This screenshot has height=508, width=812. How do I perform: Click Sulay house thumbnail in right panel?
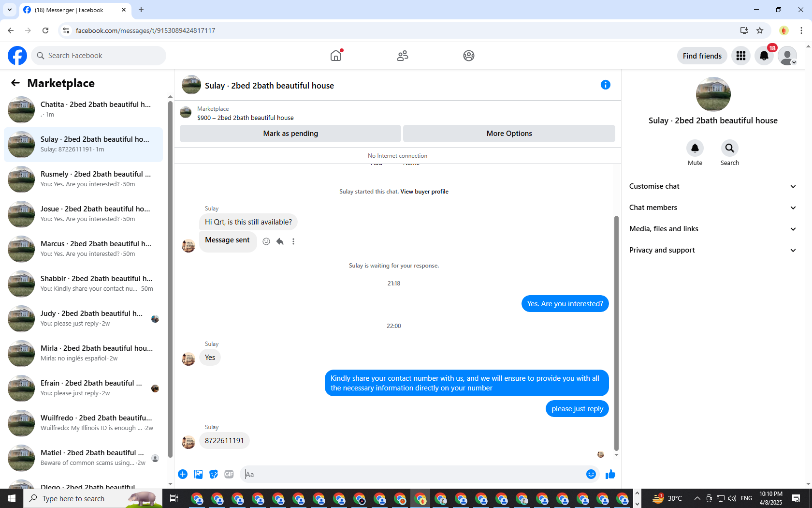[713, 94]
